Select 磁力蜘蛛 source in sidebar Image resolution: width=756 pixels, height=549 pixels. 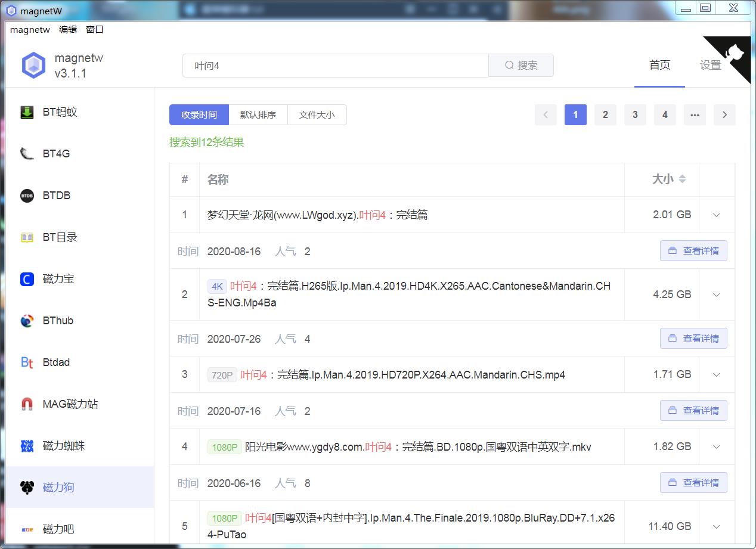79,446
